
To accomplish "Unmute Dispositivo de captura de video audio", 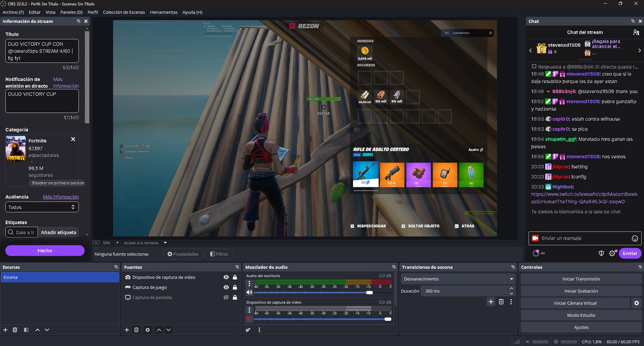I will tap(249, 319).
